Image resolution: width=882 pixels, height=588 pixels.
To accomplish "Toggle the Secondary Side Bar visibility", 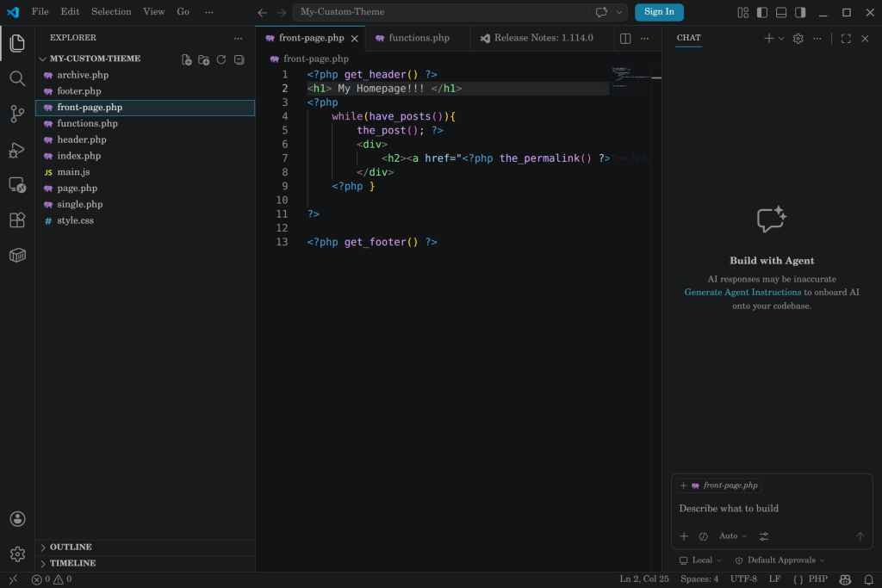I will [800, 12].
